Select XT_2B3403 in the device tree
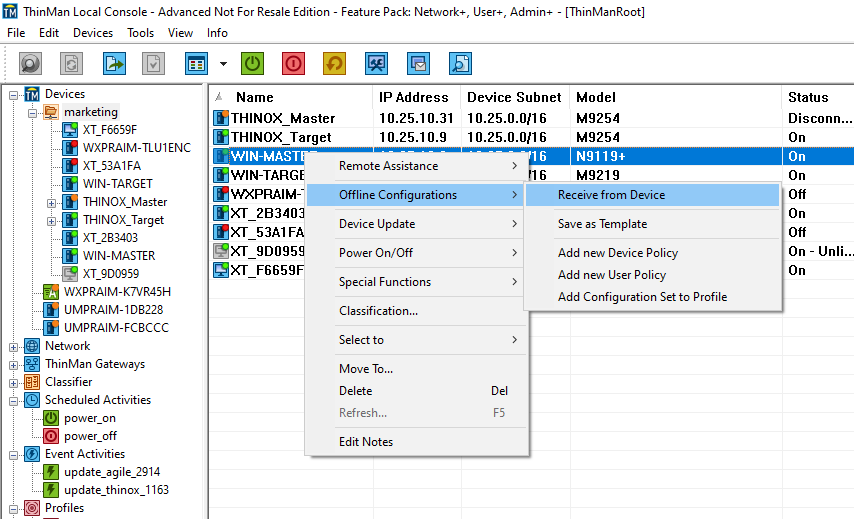 coord(110,237)
